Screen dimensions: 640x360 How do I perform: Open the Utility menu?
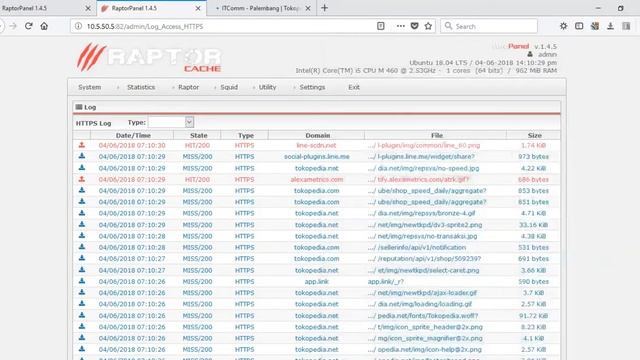pos(267,87)
